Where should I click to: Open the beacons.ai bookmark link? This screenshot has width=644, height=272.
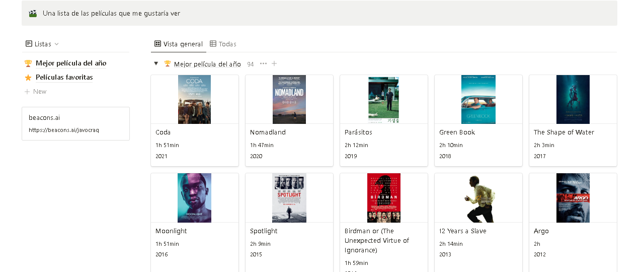75,123
